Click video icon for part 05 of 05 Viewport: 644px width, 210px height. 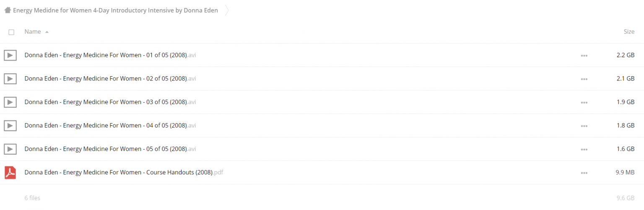pyautogui.click(x=10, y=149)
